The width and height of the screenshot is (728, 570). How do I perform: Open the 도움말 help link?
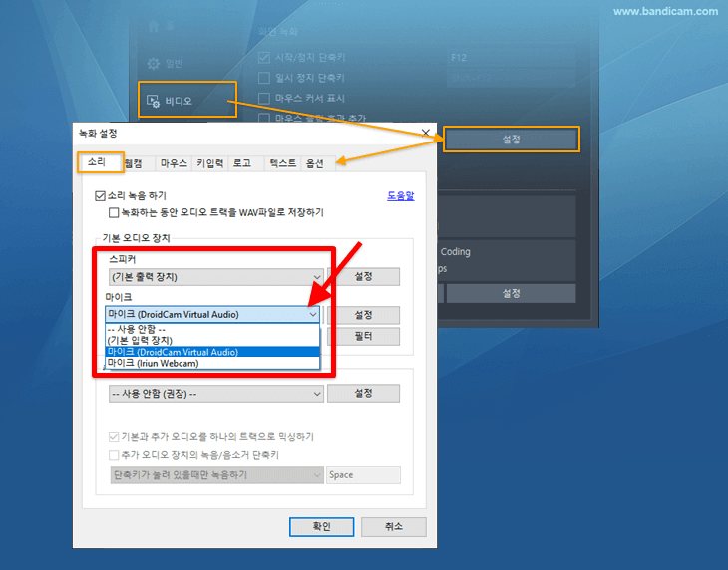pyautogui.click(x=400, y=196)
